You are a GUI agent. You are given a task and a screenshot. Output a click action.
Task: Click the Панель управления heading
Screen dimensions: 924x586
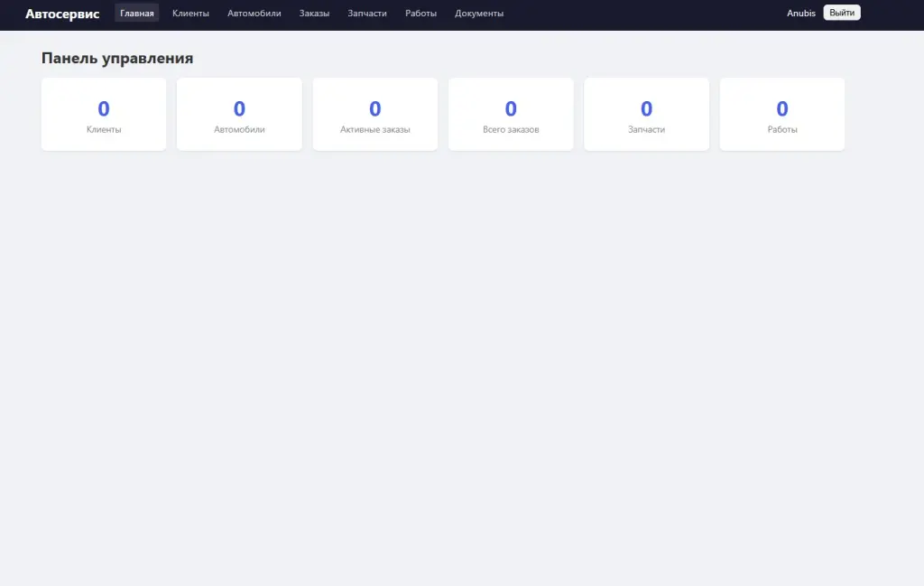point(117,58)
